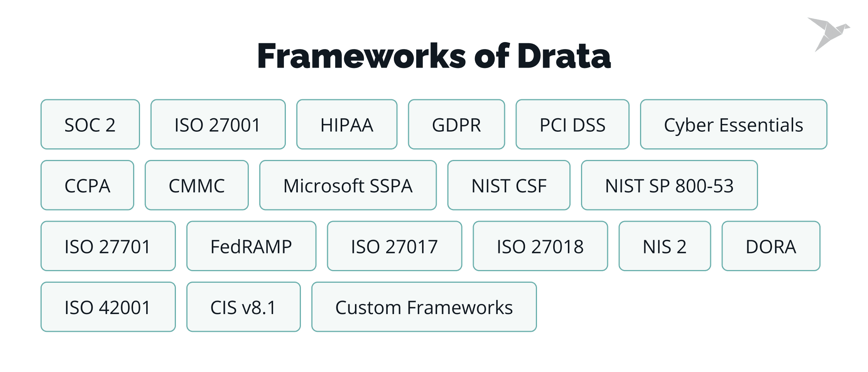The image size is (868, 372).
Task: Open the Cyber Essentials tile
Action: pos(733,124)
